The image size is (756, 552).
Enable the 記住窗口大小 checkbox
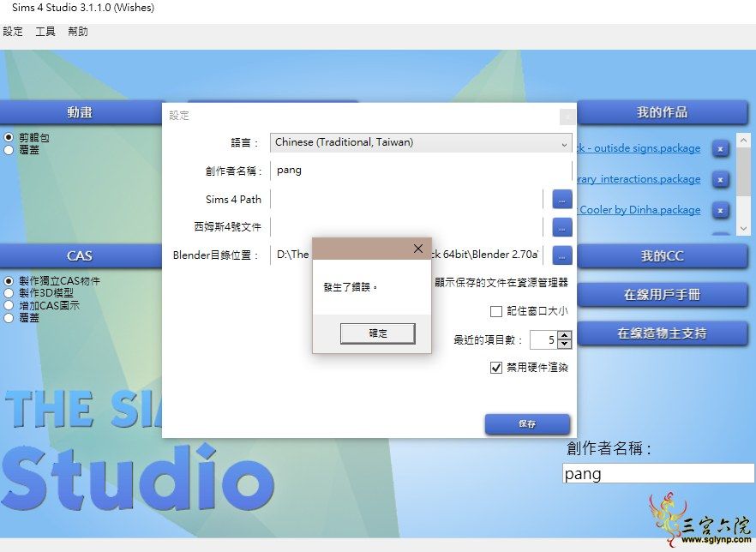[495, 311]
